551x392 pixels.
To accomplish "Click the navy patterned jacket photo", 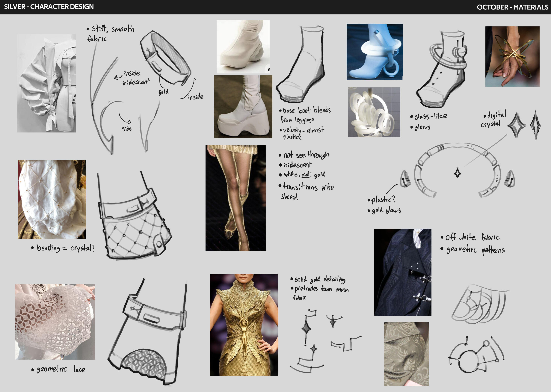I will click(403, 272).
